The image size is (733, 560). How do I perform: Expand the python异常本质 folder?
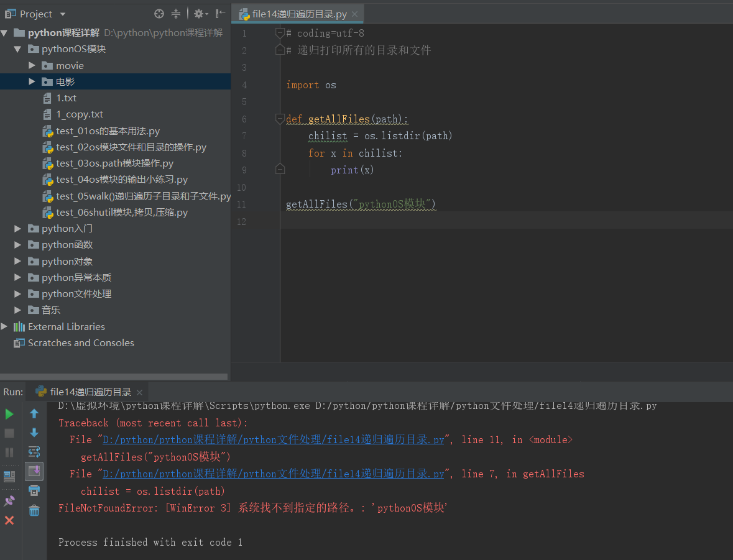coord(18,278)
